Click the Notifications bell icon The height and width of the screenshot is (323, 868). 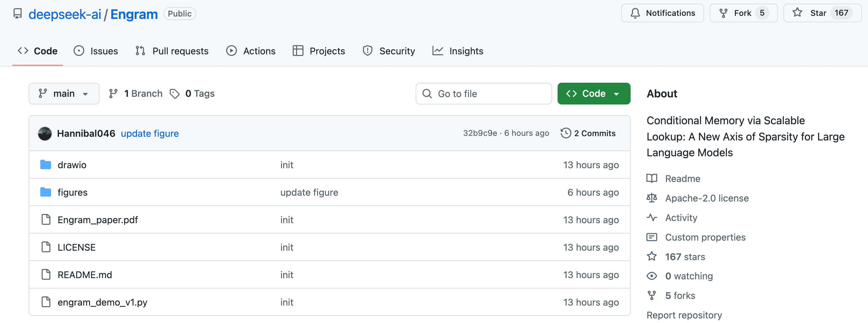coord(635,13)
